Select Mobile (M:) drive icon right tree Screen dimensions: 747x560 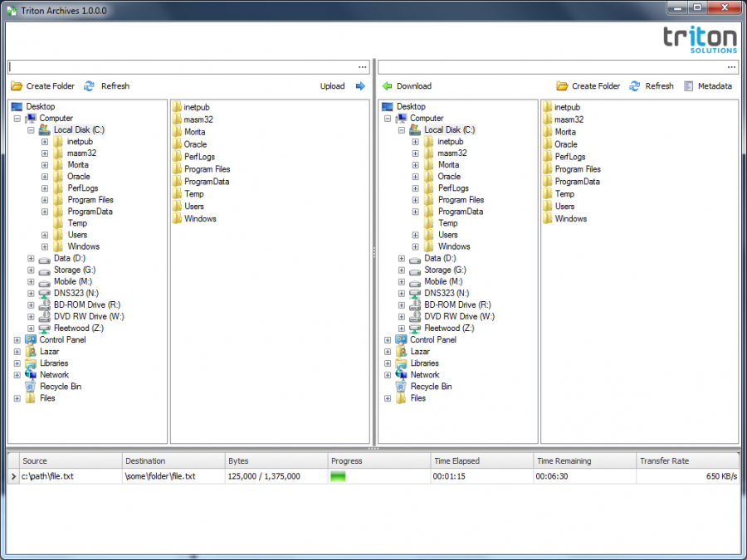415,282
